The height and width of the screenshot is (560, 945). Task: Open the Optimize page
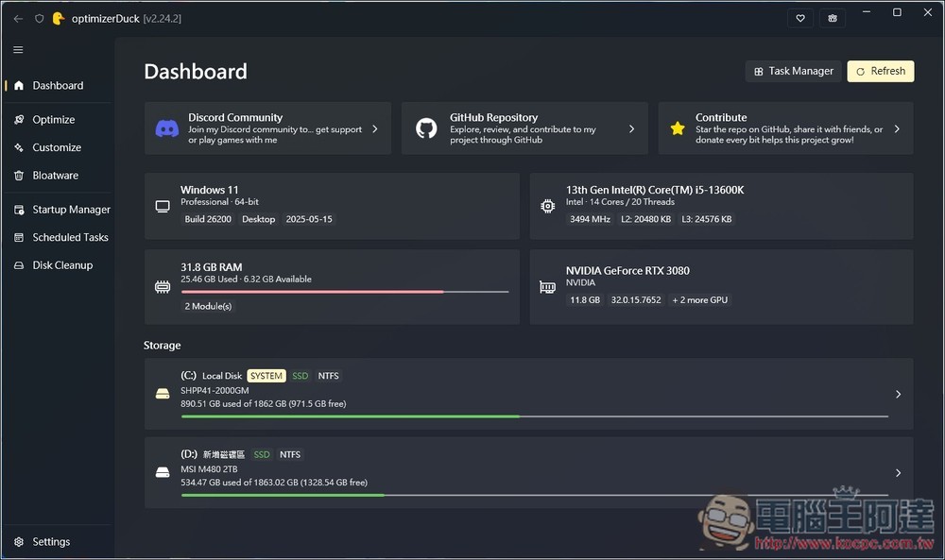58,119
